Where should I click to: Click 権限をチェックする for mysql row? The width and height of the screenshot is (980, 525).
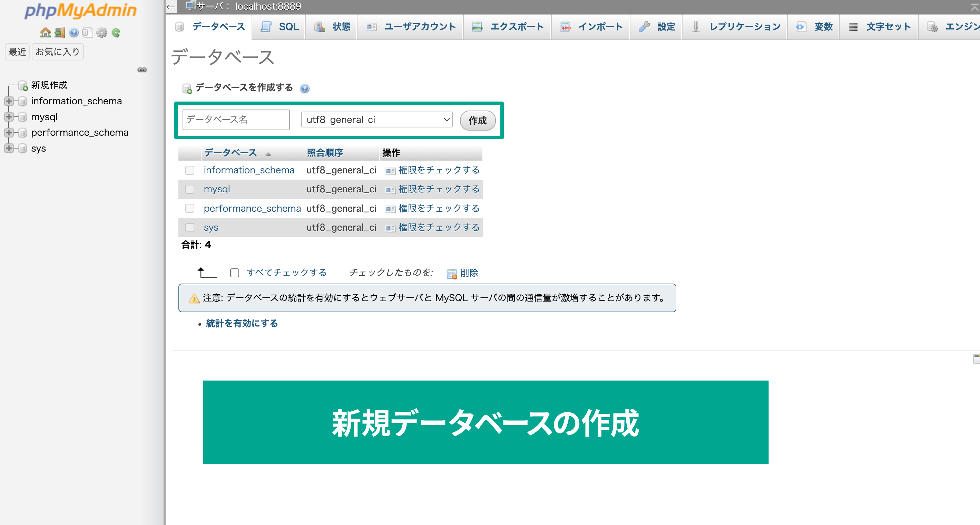click(x=439, y=189)
